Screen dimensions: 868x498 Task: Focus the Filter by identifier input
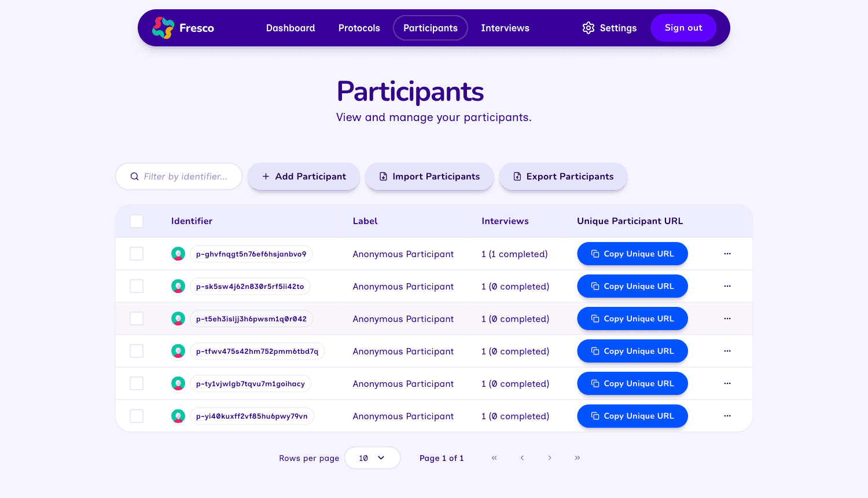(179, 176)
